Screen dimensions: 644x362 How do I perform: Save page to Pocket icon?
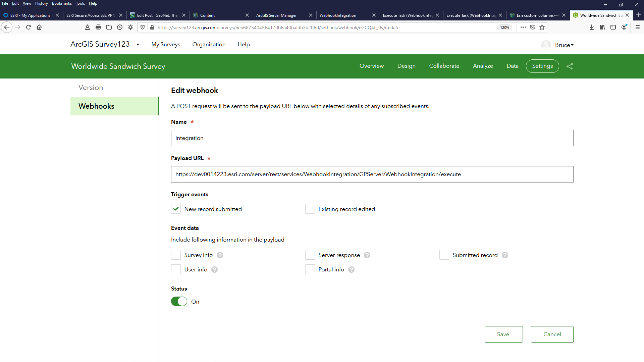[x=533, y=27]
